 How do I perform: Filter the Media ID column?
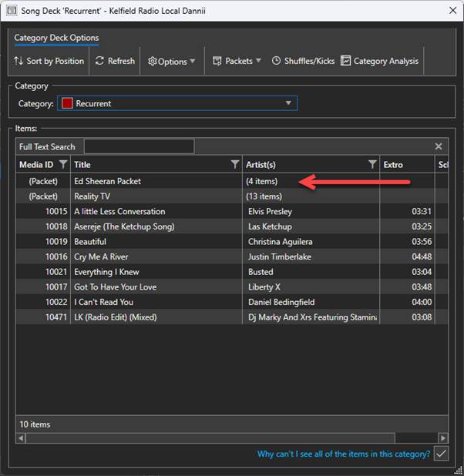tap(63, 164)
